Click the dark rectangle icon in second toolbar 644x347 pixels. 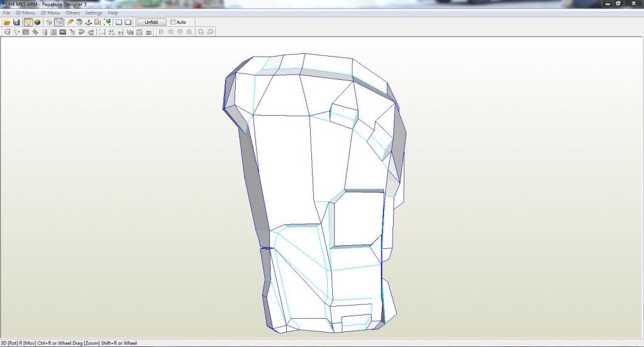tap(62, 32)
